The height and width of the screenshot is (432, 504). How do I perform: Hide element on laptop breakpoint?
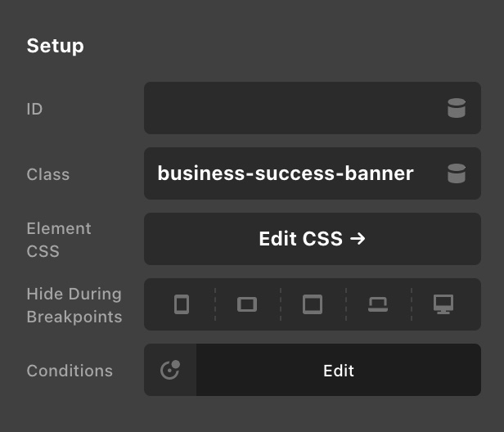378,304
